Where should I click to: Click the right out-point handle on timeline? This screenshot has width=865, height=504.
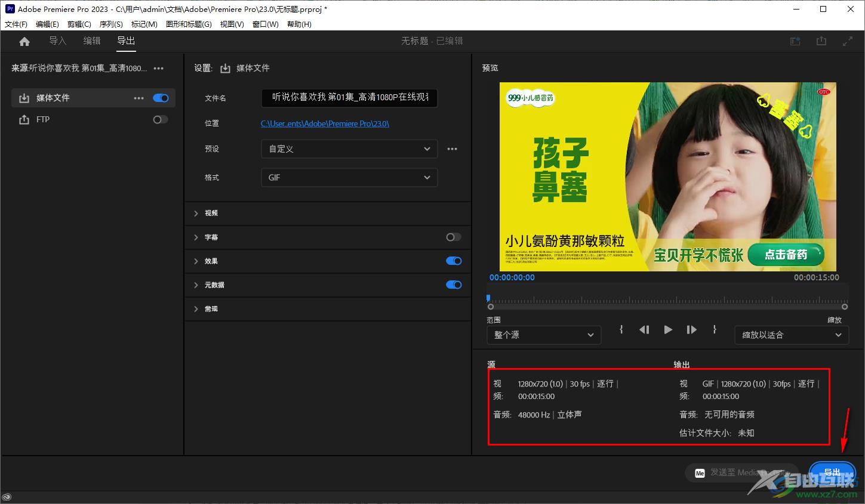[844, 307]
